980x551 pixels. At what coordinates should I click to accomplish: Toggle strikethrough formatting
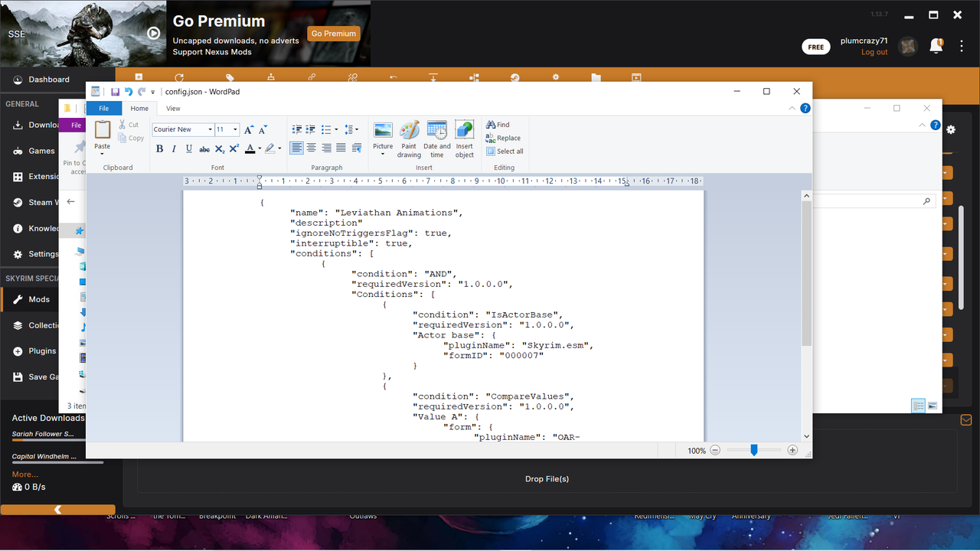[204, 148]
